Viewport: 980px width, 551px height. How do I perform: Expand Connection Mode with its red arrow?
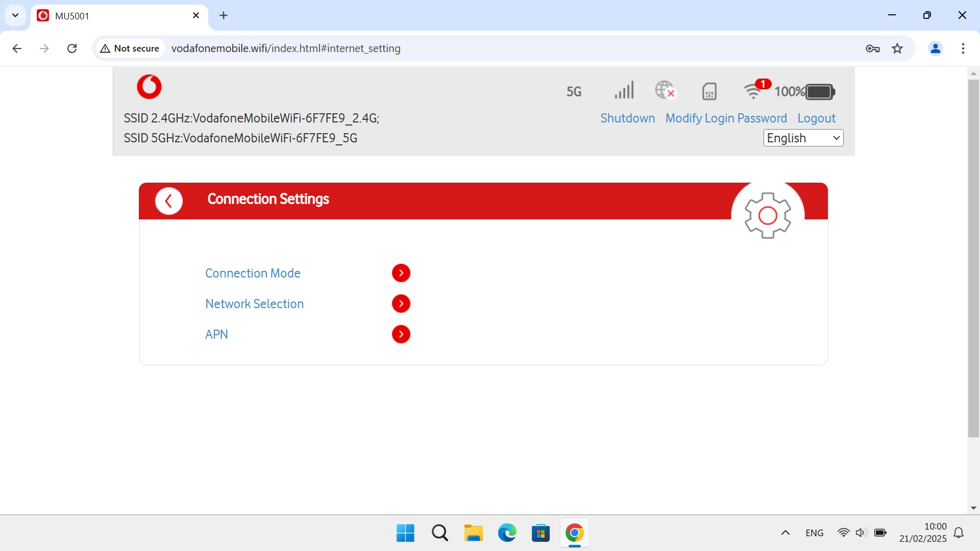tap(401, 273)
